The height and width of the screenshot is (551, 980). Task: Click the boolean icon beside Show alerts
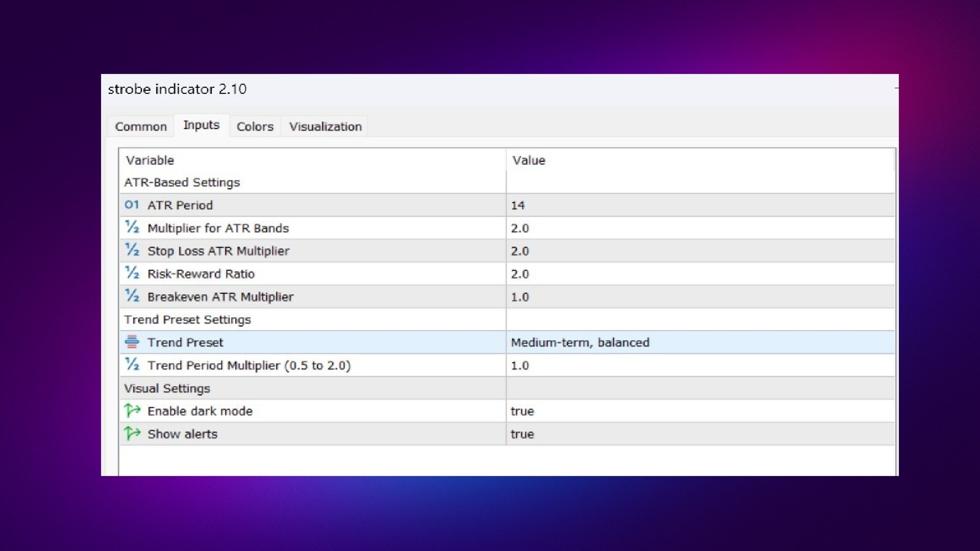click(132, 433)
